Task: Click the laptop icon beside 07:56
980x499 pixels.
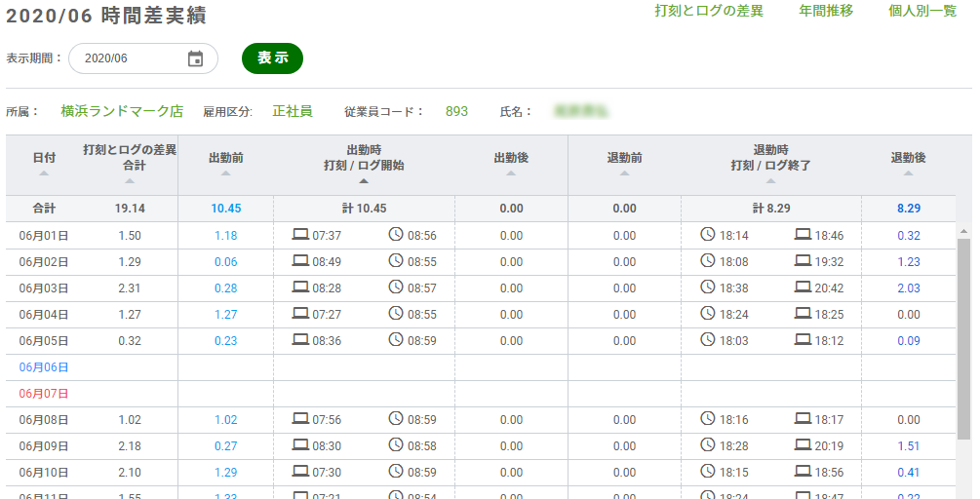Action: click(x=300, y=419)
